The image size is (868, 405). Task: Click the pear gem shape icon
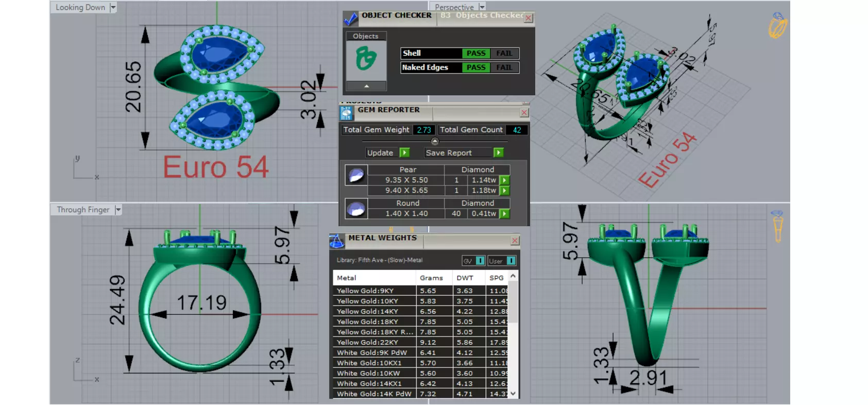tap(356, 175)
